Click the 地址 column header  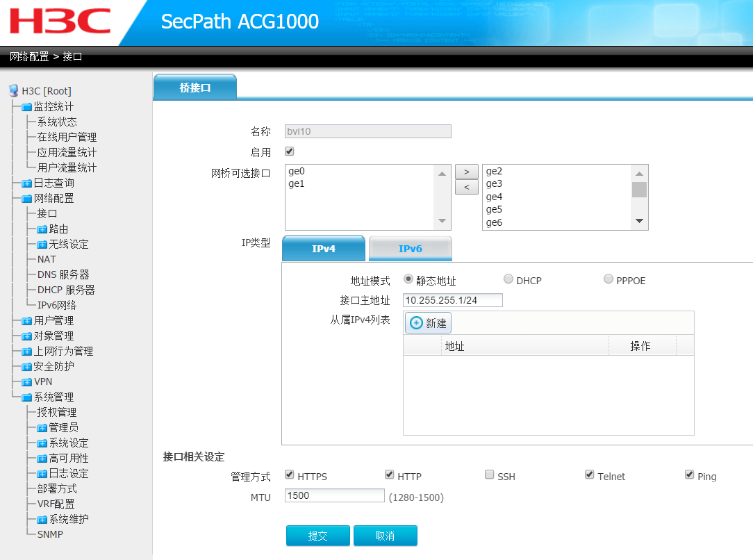[x=525, y=346]
